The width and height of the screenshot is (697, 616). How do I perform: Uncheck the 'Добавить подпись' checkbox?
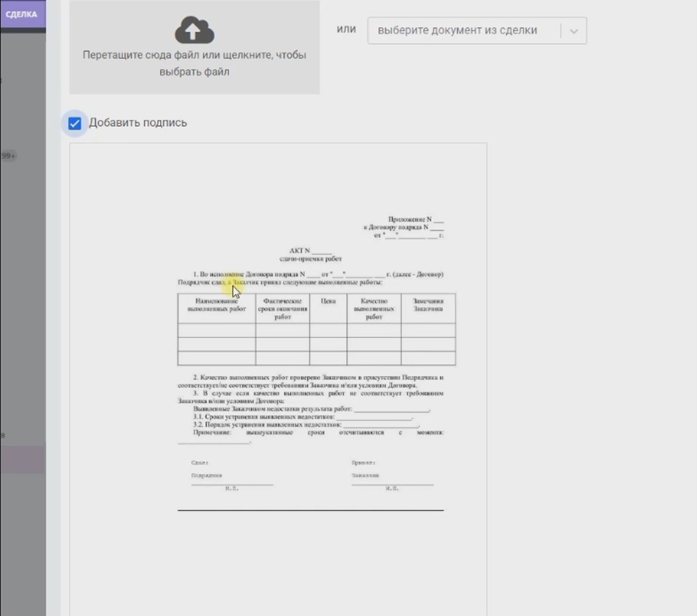click(75, 123)
